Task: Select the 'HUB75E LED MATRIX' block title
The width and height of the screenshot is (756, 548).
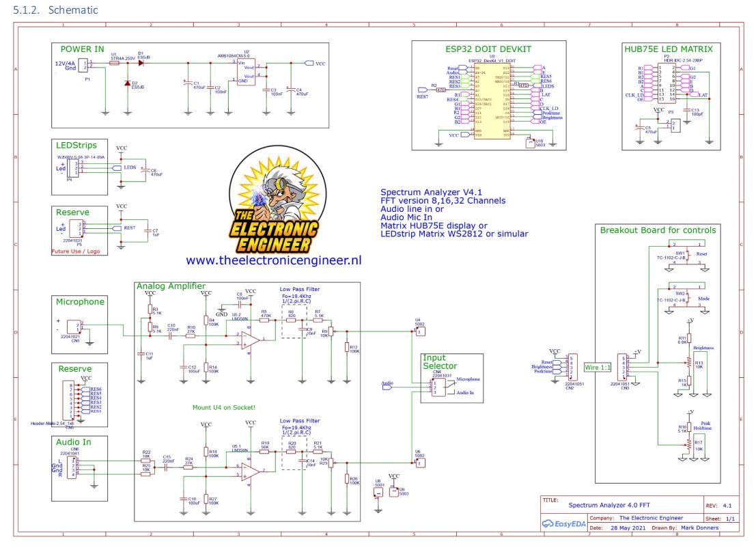Action: point(669,49)
